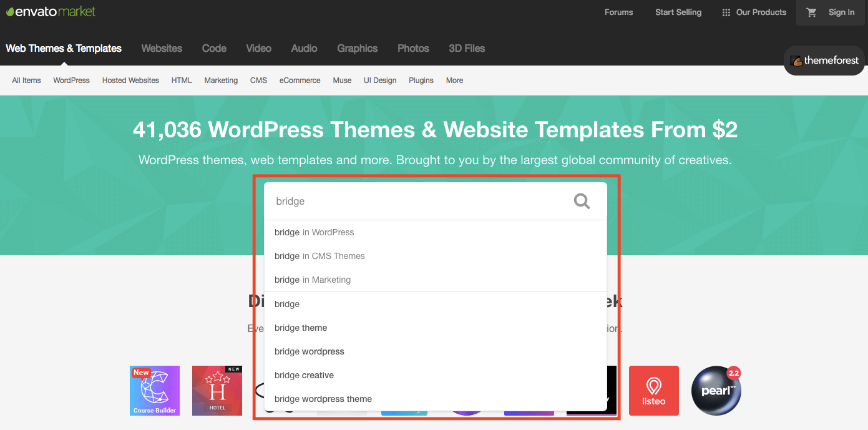Open the Hosted Websites category
The image size is (868, 430).
[x=130, y=81]
